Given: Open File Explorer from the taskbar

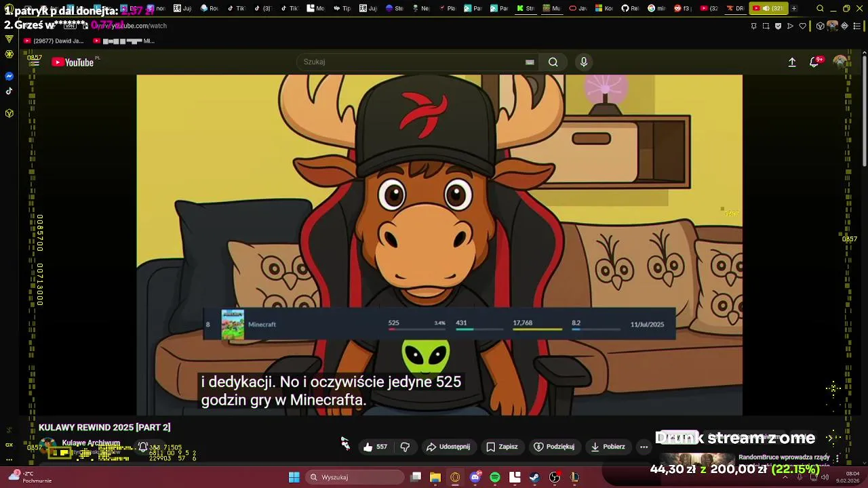Looking at the screenshot, I should coord(435,477).
